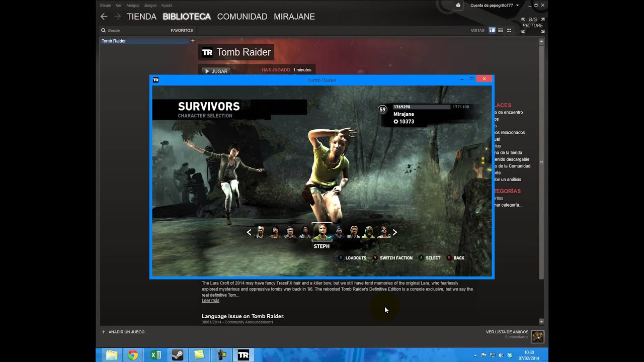The width and height of the screenshot is (644, 362).
Task: Open VER LISTA DE AMIGOS
Action: (507, 332)
